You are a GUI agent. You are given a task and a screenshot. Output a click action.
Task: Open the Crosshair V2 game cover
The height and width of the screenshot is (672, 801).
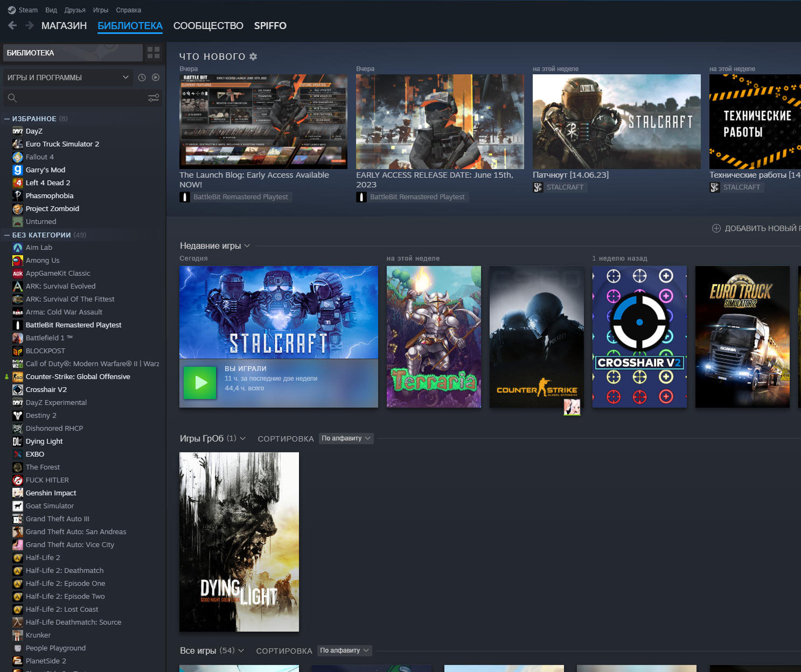pyautogui.click(x=639, y=337)
